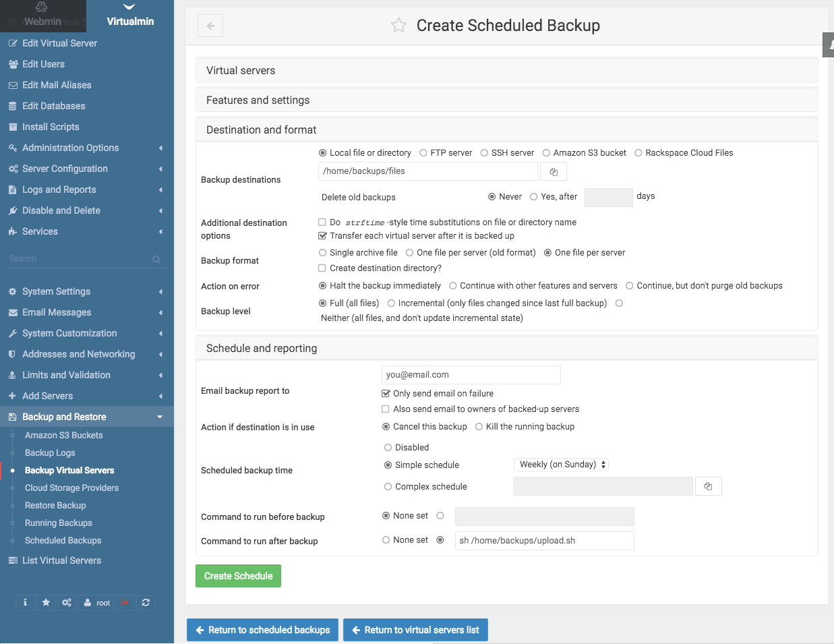This screenshot has width=834, height=644.
Task: Open the chooser next to the complex schedule field
Action: [708, 486]
